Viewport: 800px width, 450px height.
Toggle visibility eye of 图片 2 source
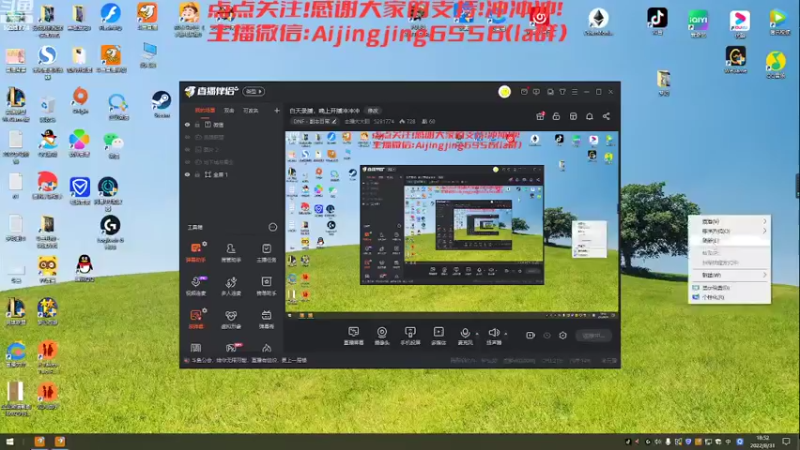(187, 149)
